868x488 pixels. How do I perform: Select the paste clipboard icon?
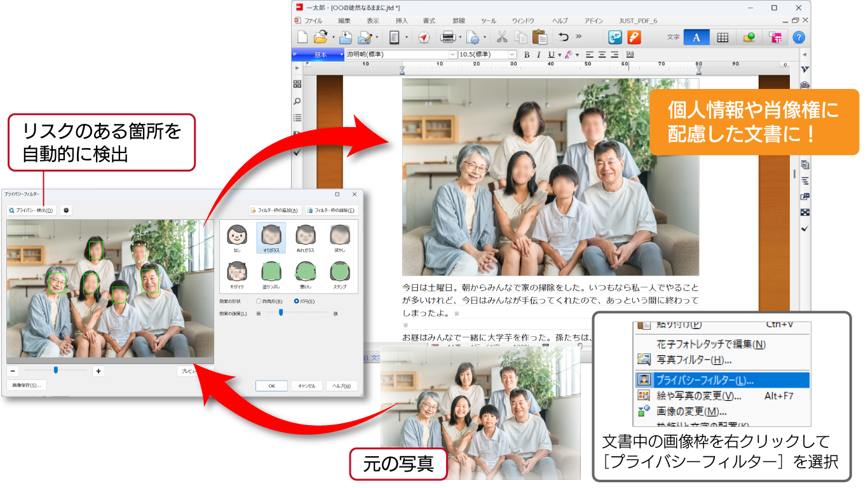coord(540,37)
